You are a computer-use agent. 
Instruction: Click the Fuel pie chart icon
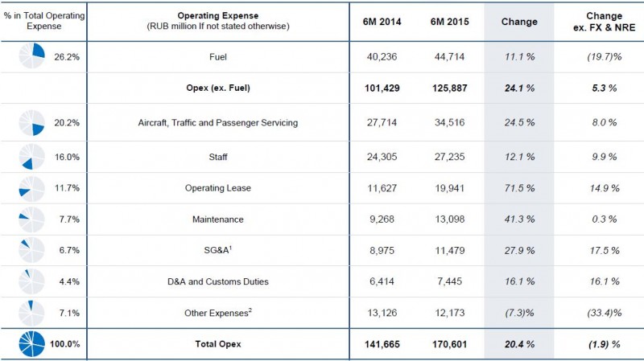pos(31,57)
